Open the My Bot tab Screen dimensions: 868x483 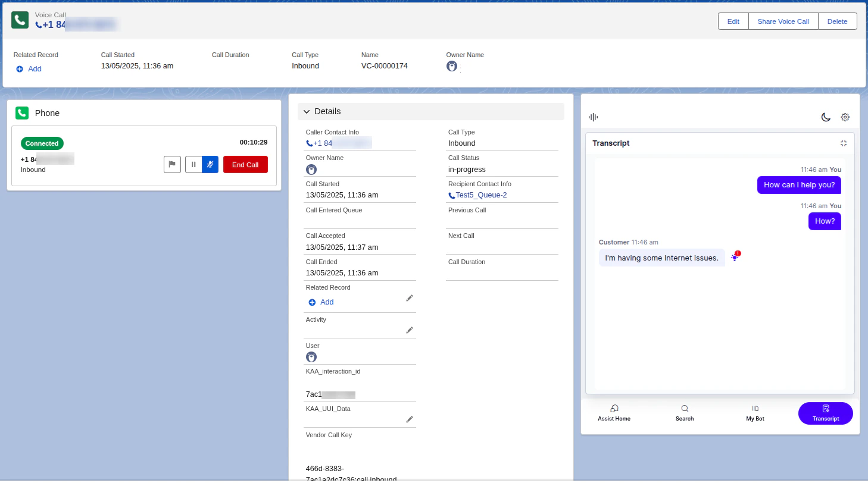coord(754,413)
